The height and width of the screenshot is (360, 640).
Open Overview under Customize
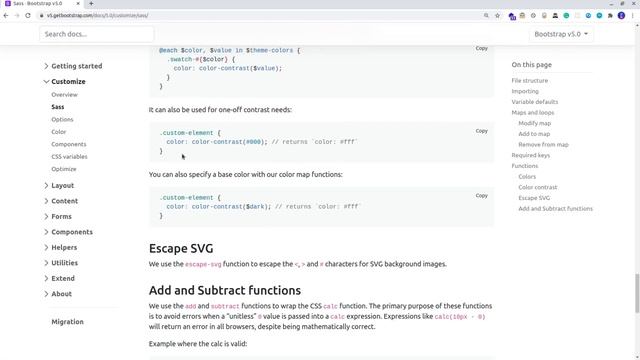click(64, 95)
